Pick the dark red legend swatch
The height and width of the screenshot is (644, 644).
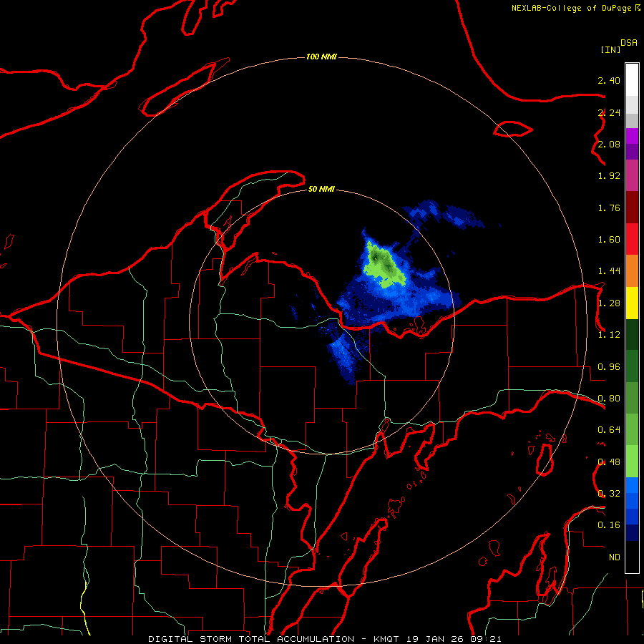[632, 208]
